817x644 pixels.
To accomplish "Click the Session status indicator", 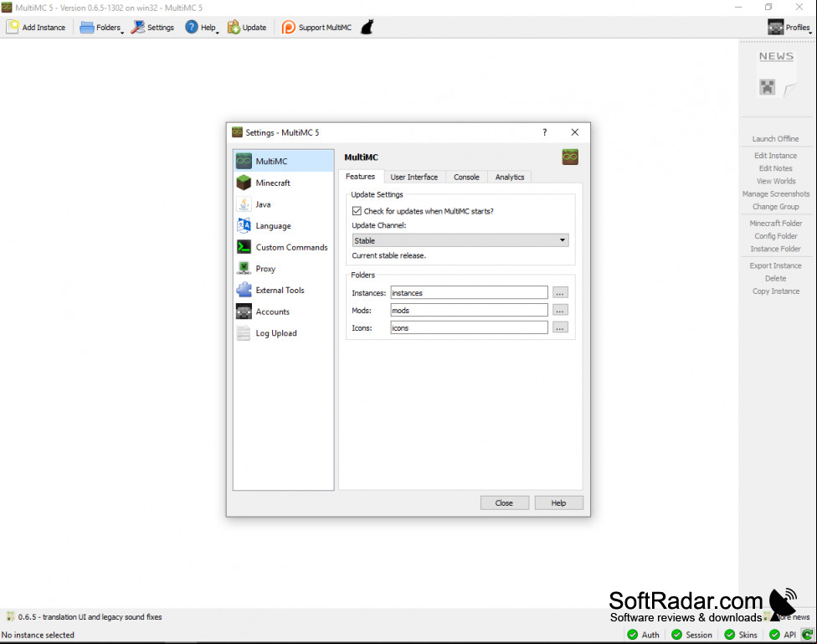I will [x=691, y=635].
